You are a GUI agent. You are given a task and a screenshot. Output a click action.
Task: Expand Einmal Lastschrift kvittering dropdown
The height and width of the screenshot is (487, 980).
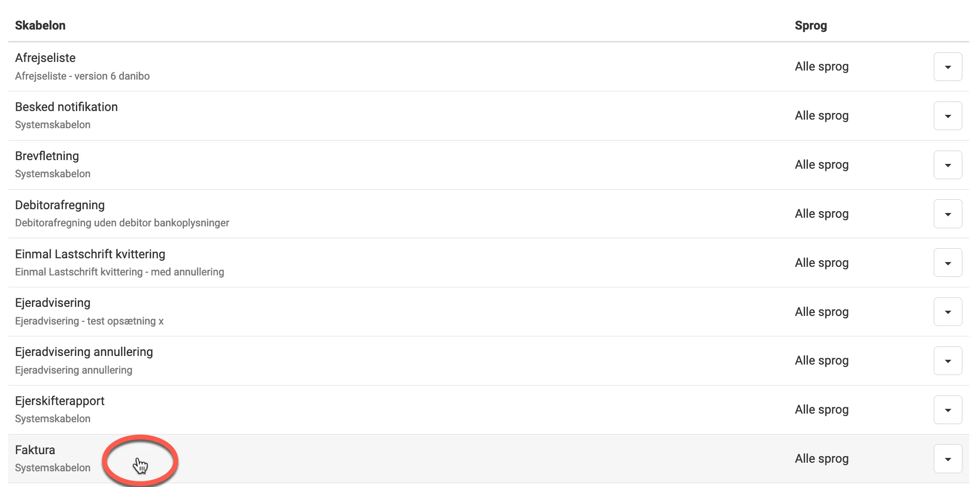click(947, 263)
